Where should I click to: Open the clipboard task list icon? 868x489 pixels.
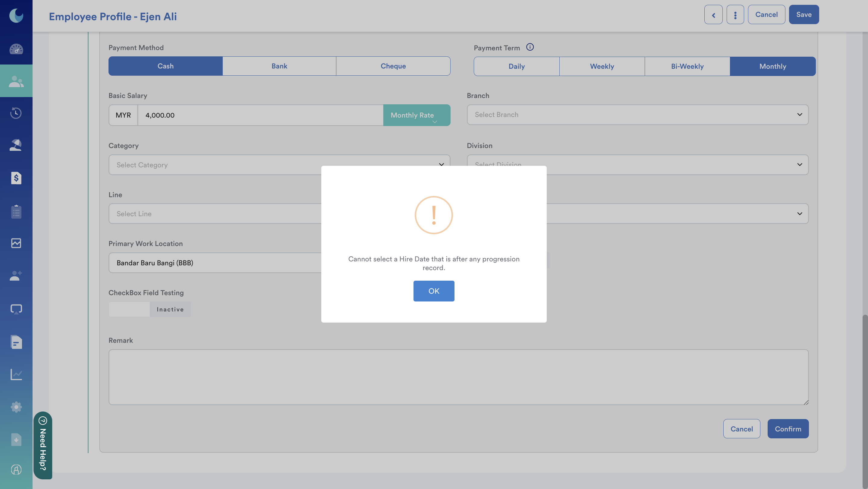(16, 212)
